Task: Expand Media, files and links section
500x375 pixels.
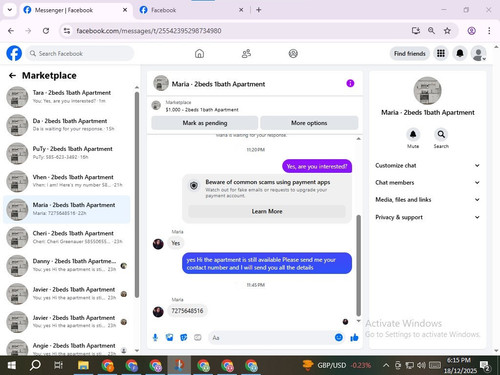Action: (428, 200)
